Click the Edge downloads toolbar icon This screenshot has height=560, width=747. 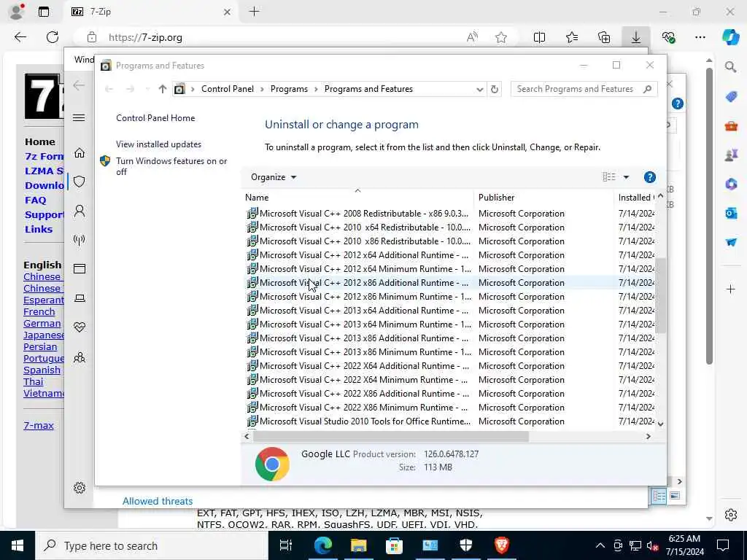point(635,37)
